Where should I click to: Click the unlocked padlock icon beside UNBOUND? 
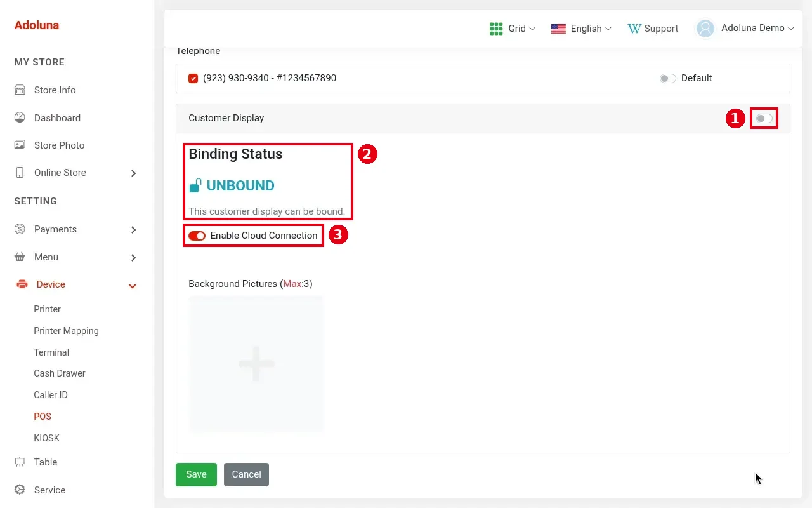click(195, 185)
